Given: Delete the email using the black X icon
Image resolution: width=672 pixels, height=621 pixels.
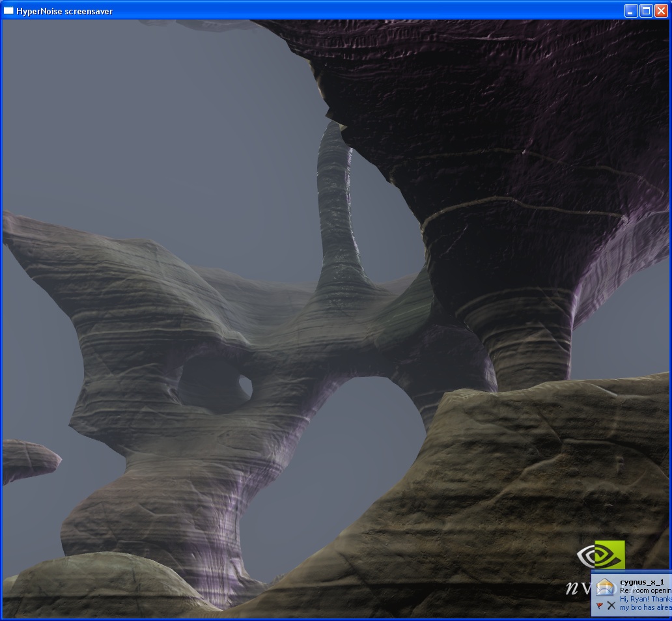Looking at the screenshot, I should tap(611, 605).
